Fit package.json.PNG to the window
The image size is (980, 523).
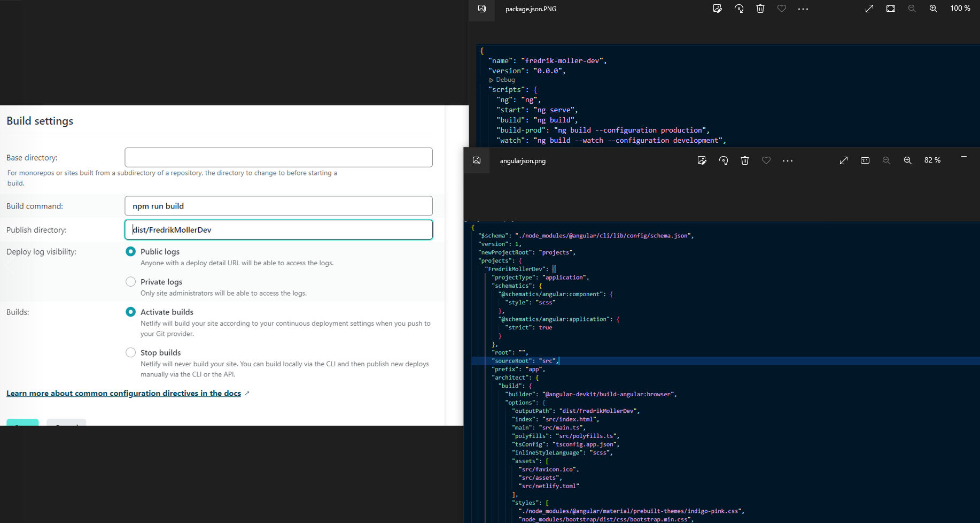[x=891, y=9]
